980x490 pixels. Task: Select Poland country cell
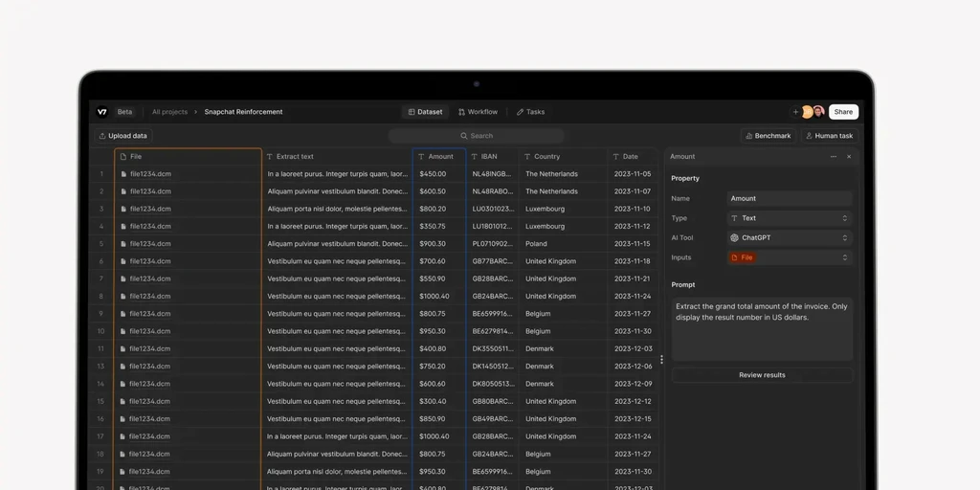pos(563,244)
